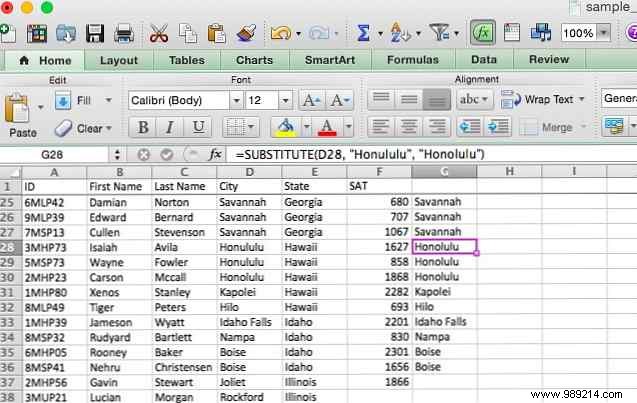Image resolution: width=637 pixels, height=403 pixels.
Task: Align text right horizontally
Action: coord(437,128)
